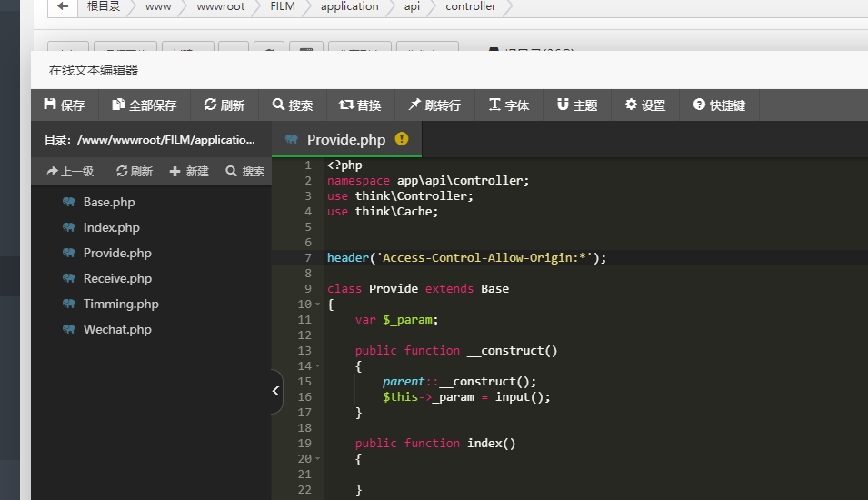Open the Font (字体) settings

click(509, 105)
